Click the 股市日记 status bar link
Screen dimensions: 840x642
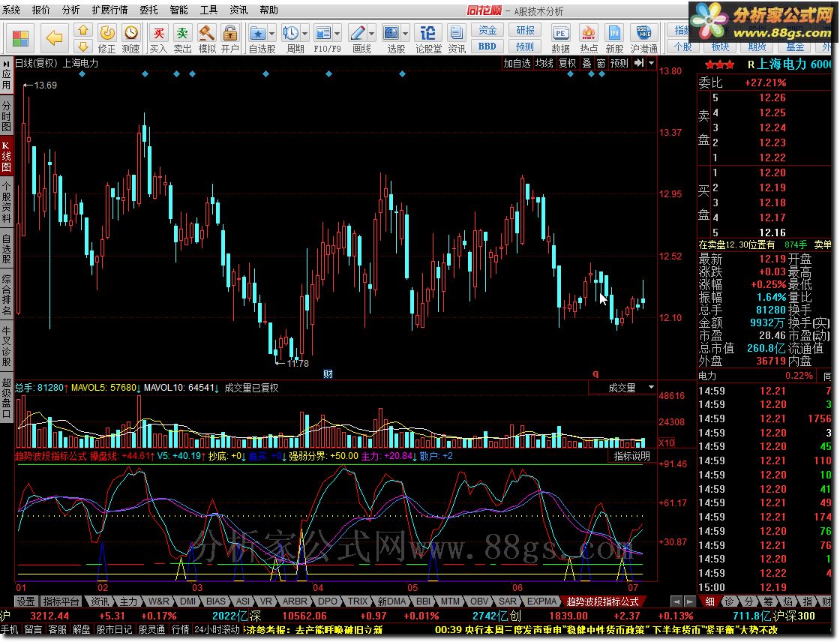(114, 629)
